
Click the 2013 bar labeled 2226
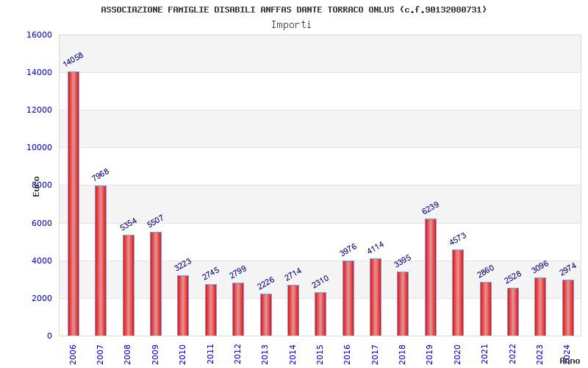tap(266, 315)
